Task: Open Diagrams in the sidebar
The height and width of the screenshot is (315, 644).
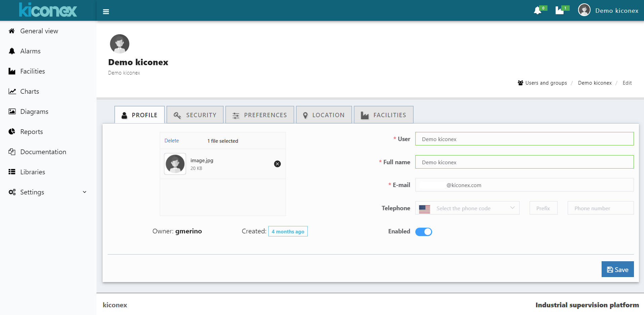Action: tap(34, 111)
